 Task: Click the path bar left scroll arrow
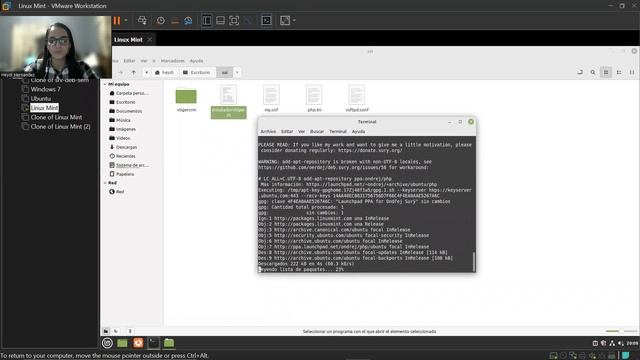click(147, 72)
